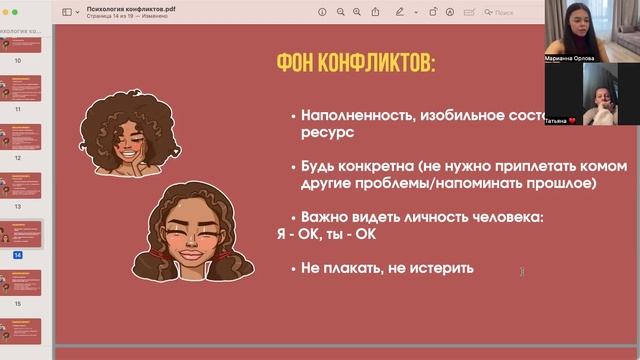Zoom in on the PDF page

coord(357,12)
